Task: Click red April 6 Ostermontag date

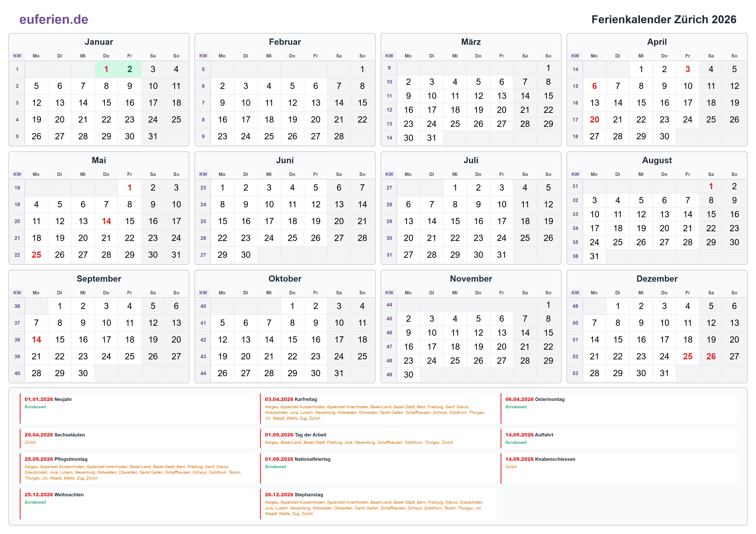Action: point(594,86)
